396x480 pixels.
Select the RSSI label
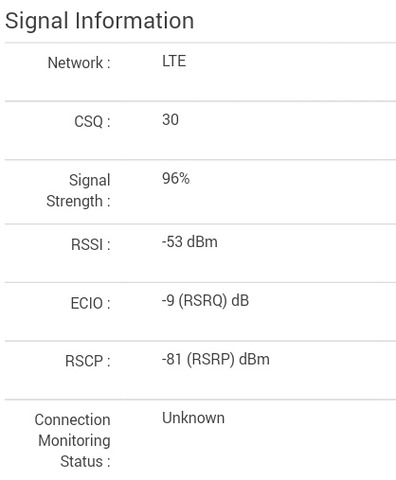pos(91,244)
